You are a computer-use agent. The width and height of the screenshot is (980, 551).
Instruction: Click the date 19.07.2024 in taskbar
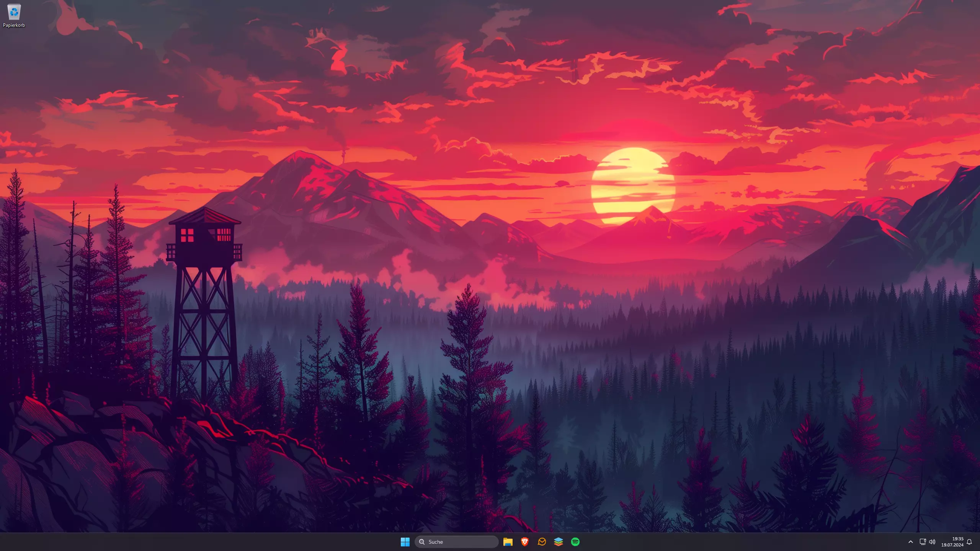click(x=952, y=545)
